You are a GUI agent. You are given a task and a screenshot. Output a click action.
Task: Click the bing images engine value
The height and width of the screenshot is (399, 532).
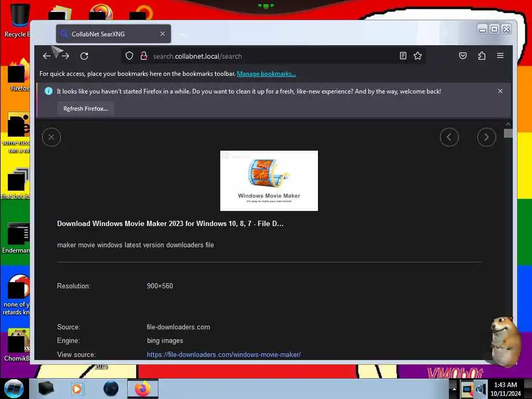point(165,341)
